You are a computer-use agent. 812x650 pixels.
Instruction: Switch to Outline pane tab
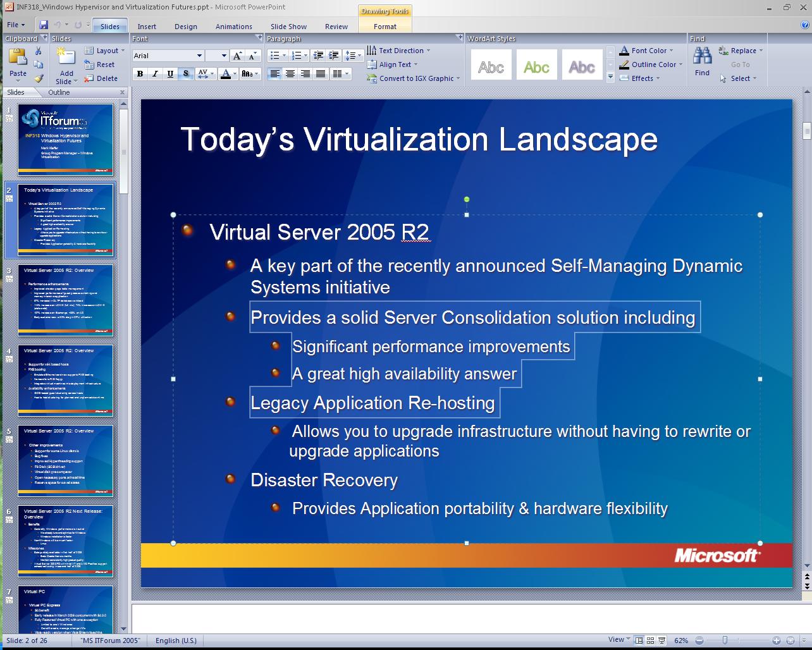[59, 92]
